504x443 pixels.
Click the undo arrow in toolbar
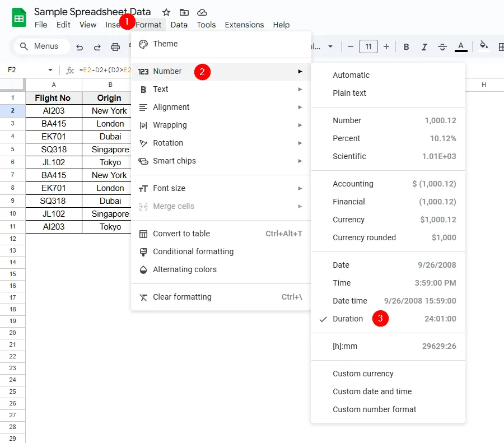(80, 47)
